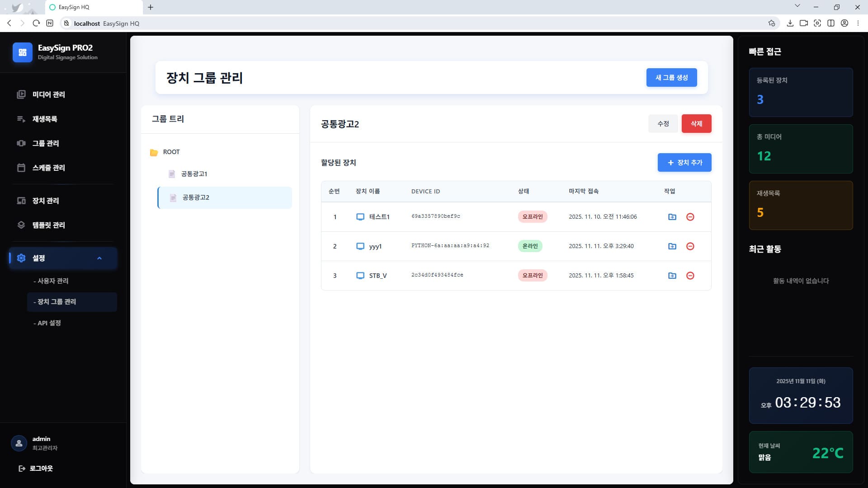
Task: Collapse the 설정 submenu chevron
Action: pos(100,258)
